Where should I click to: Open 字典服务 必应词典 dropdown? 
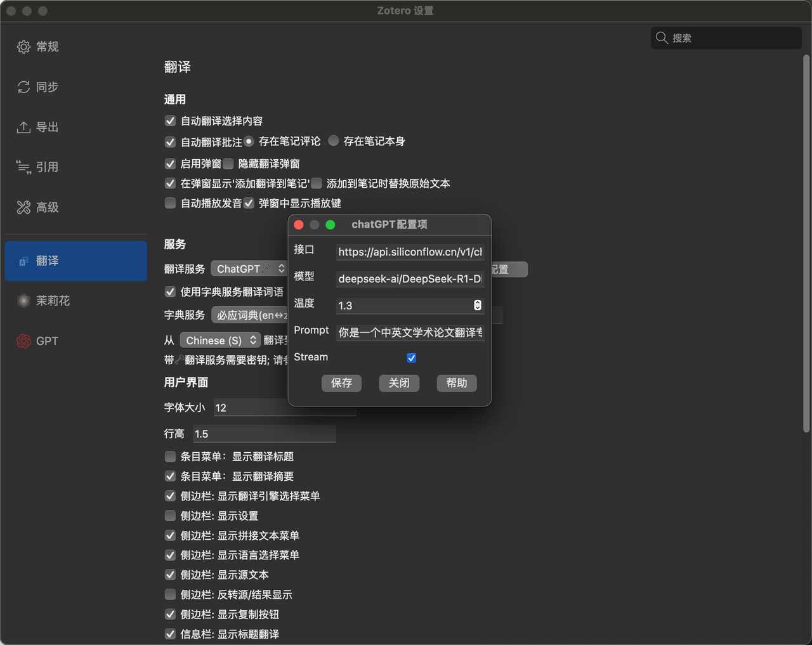[x=249, y=315]
